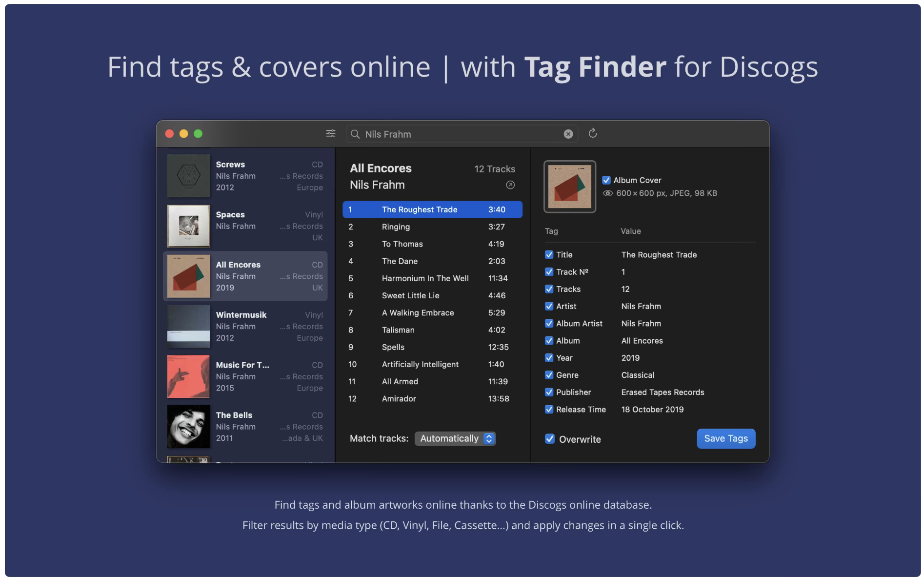Click the magnifying glass icon in the search bar
This screenshot has width=924, height=580.
point(355,133)
